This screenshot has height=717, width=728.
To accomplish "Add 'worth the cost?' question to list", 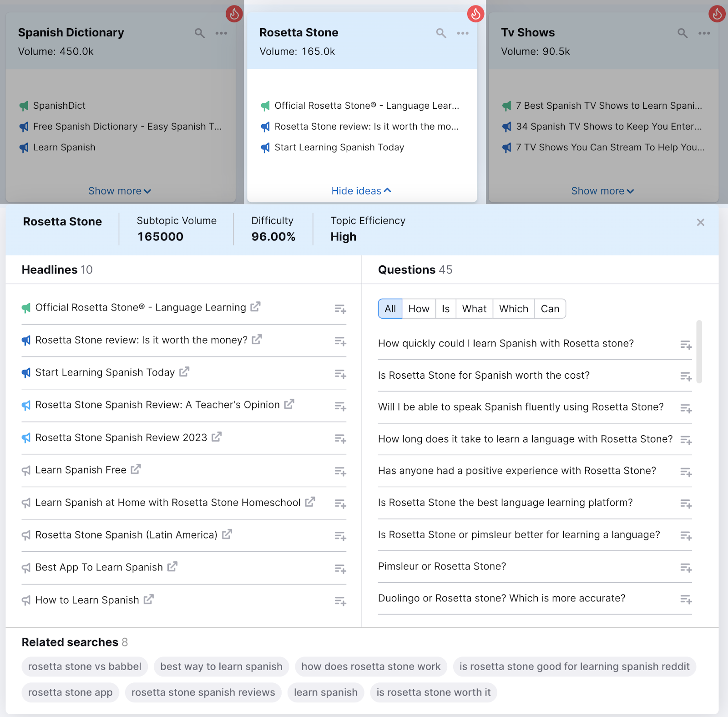I will tap(686, 377).
